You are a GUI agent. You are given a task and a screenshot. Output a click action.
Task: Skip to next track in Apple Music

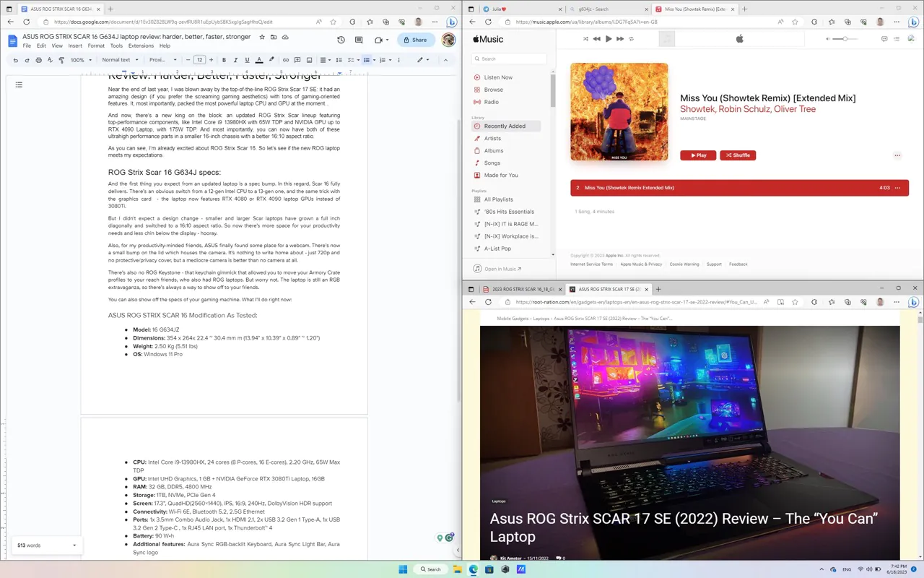point(620,39)
